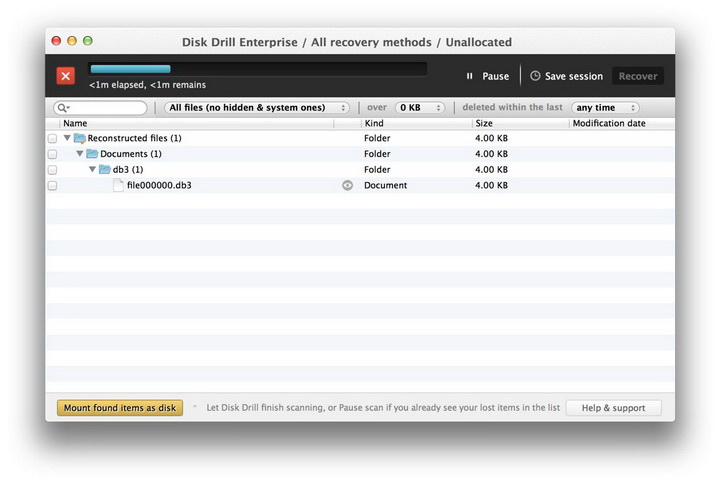Click the Save session clock icon
This screenshot has height=484, width=720.
click(x=535, y=76)
